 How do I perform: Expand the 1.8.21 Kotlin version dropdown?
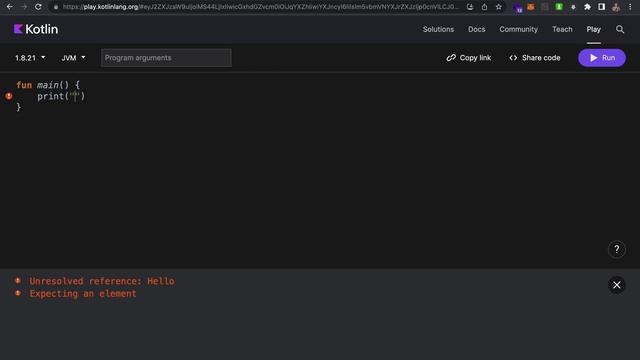(30, 58)
